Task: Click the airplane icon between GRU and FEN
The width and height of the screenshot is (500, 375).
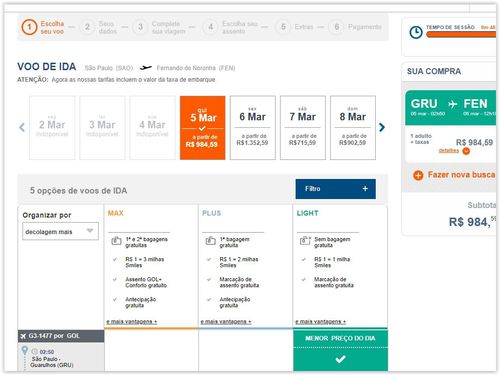Action: (452, 104)
